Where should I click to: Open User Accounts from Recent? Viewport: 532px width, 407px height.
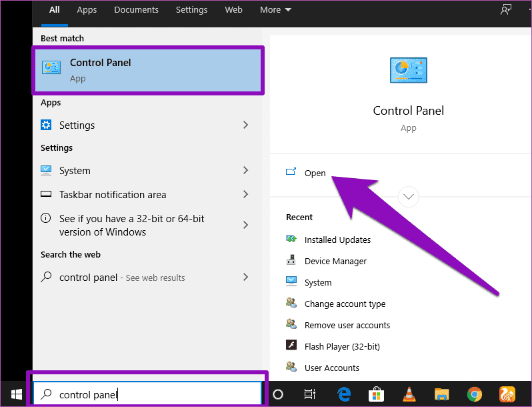(331, 368)
